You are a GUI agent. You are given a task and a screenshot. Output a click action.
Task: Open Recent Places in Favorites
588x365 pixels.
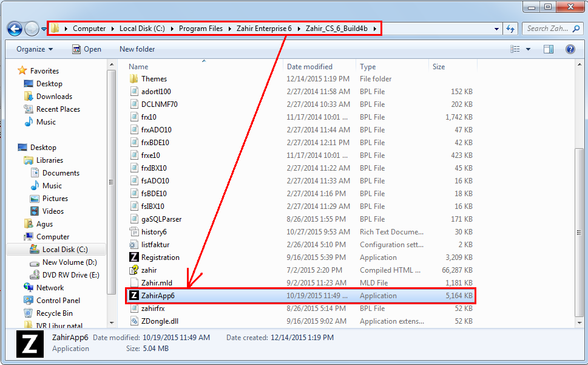pyautogui.click(x=58, y=109)
